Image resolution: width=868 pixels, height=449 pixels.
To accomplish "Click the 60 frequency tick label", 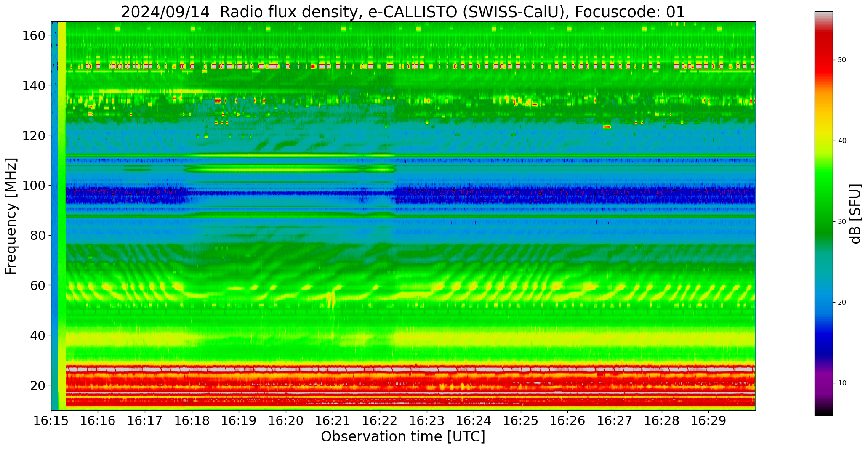I will tap(37, 285).
